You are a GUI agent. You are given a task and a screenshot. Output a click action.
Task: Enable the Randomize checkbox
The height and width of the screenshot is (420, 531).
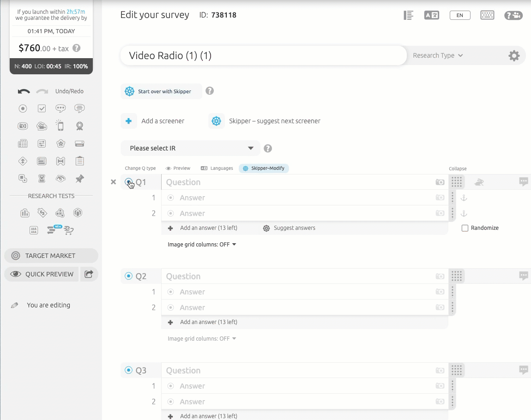pos(465,228)
